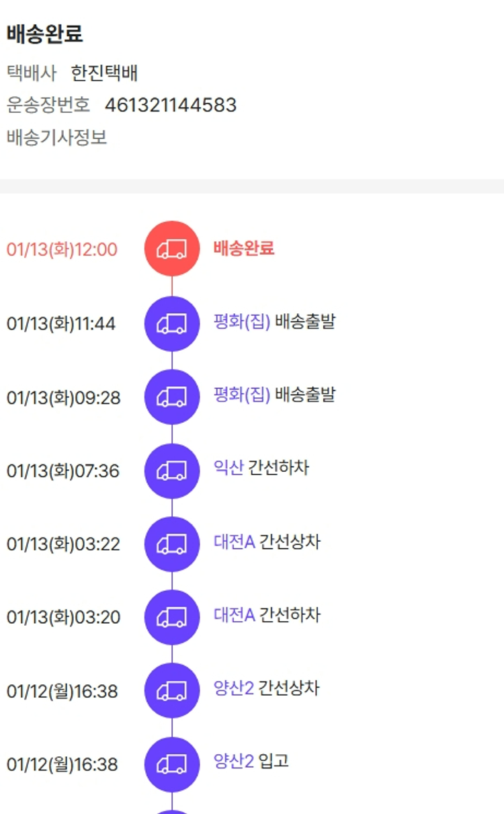This screenshot has width=504, height=814.
Task: Click the 한진택배 carrier name
Action: pos(104,73)
